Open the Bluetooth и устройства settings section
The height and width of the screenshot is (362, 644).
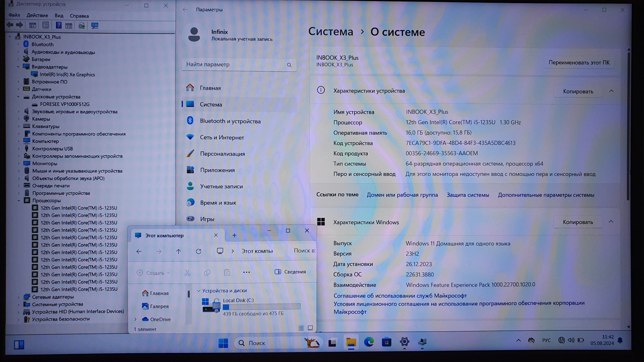click(x=230, y=121)
